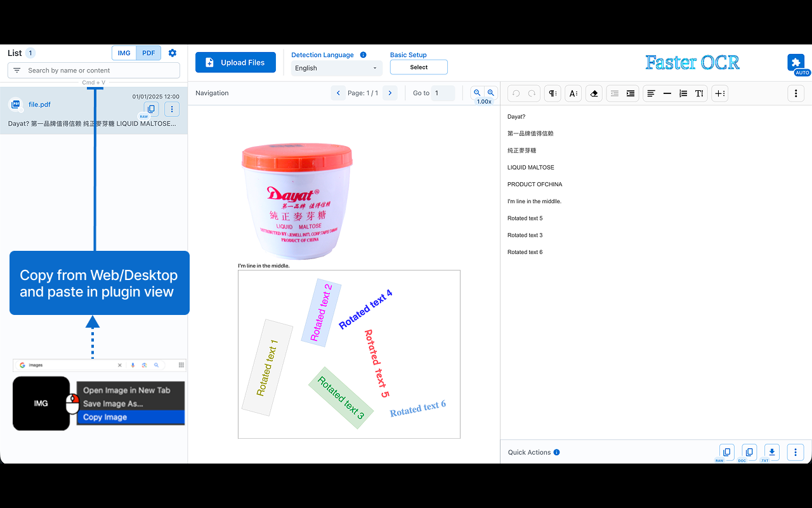812x508 pixels.
Task: Copy result as DOC in Quick Actions
Action: [749, 452]
